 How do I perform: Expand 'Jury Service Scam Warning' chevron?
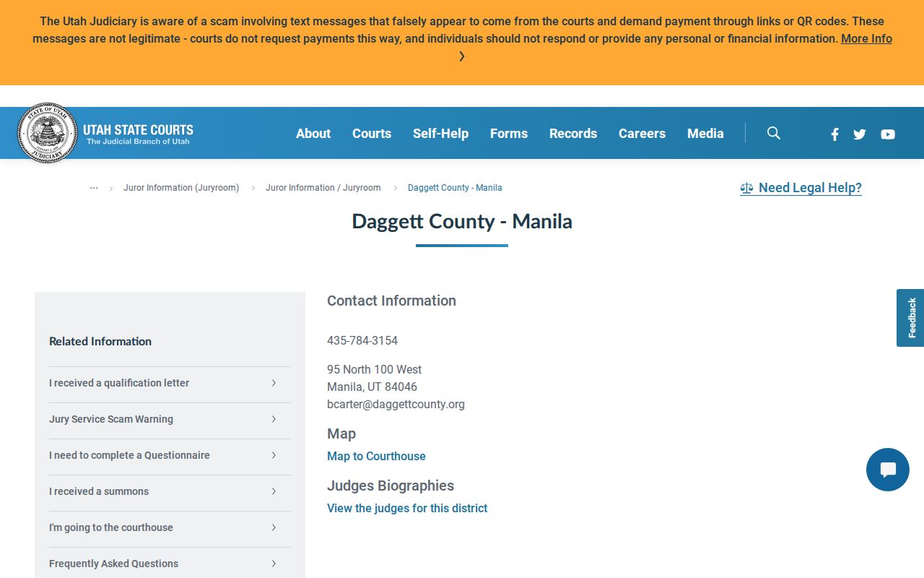(274, 419)
